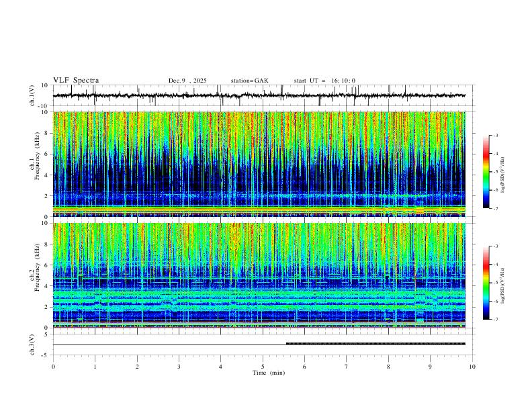Click time axis tick label "4"
532x411 pixels.
tap(221, 367)
